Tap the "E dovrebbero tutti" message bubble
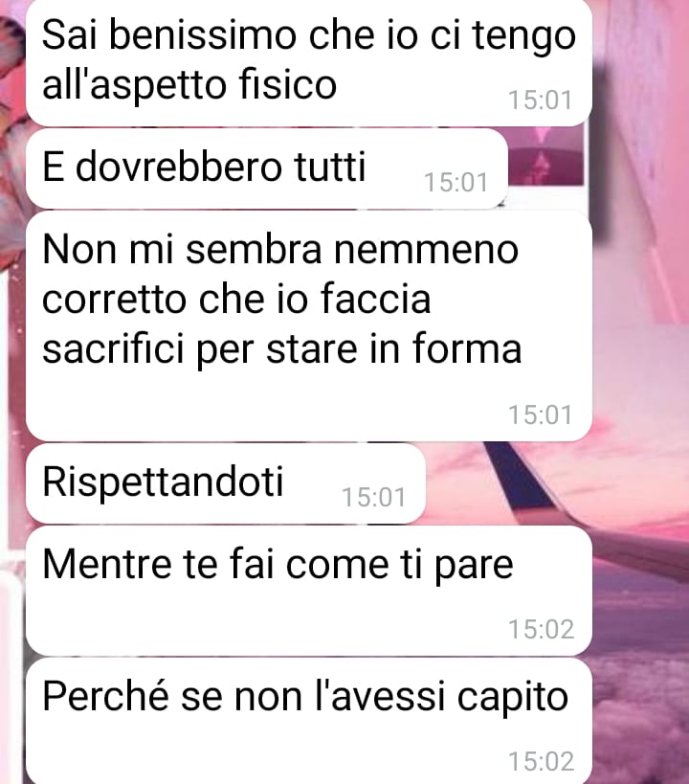The height and width of the screenshot is (784, 689). point(267,168)
